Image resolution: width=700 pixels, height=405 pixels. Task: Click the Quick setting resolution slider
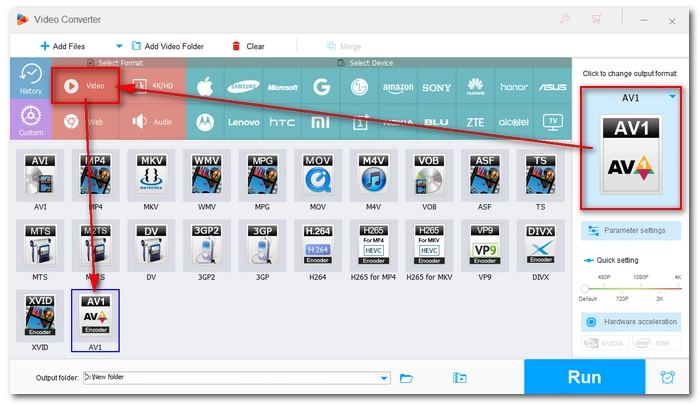click(631, 288)
